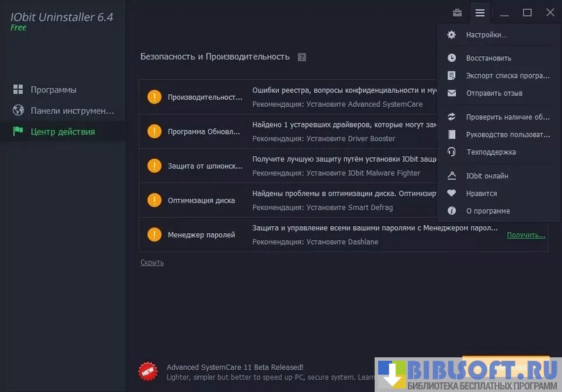Select Центр действия flag item
This screenshot has height=392, width=562.
(x=62, y=131)
